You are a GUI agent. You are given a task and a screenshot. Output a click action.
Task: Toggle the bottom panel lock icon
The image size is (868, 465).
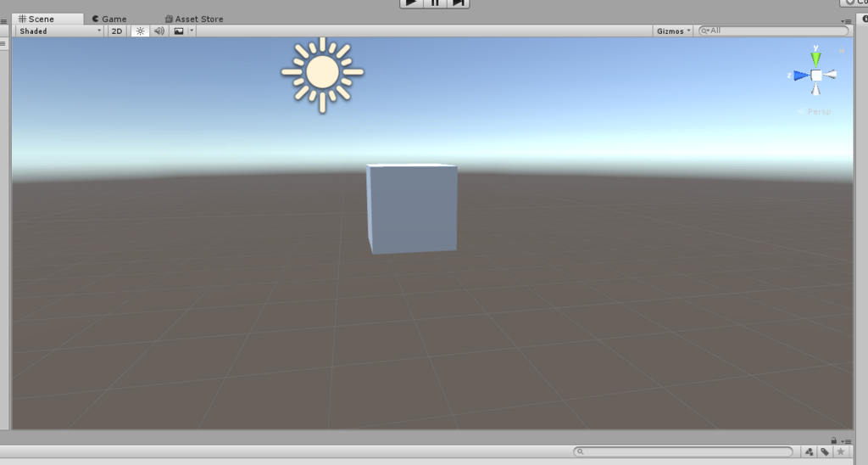[x=834, y=440]
